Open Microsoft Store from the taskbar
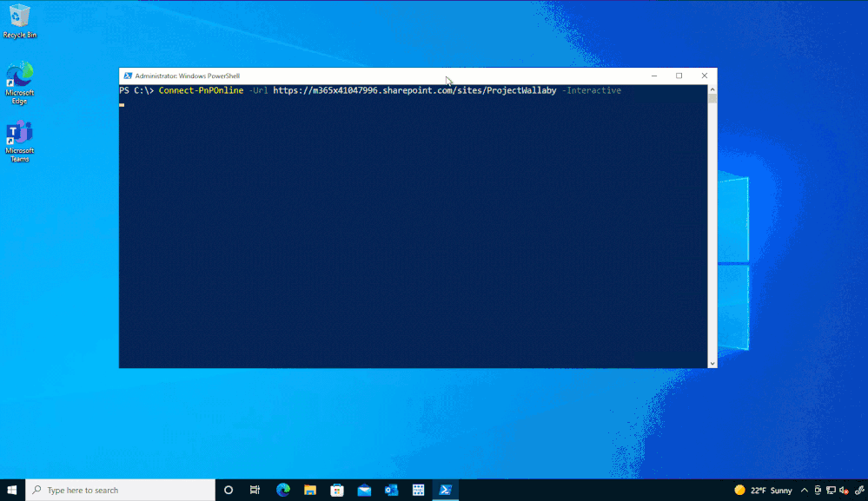 pyautogui.click(x=337, y=490)
